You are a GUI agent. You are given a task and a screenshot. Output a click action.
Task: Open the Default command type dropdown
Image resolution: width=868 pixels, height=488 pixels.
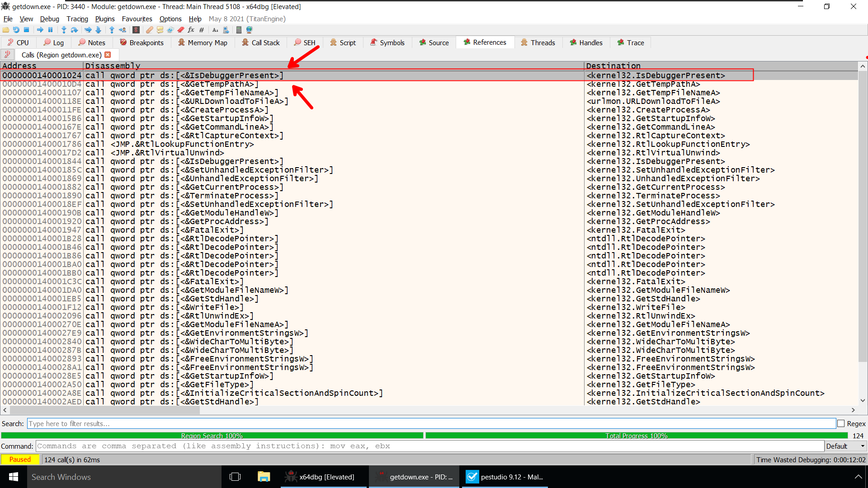[x=844, y=446]
